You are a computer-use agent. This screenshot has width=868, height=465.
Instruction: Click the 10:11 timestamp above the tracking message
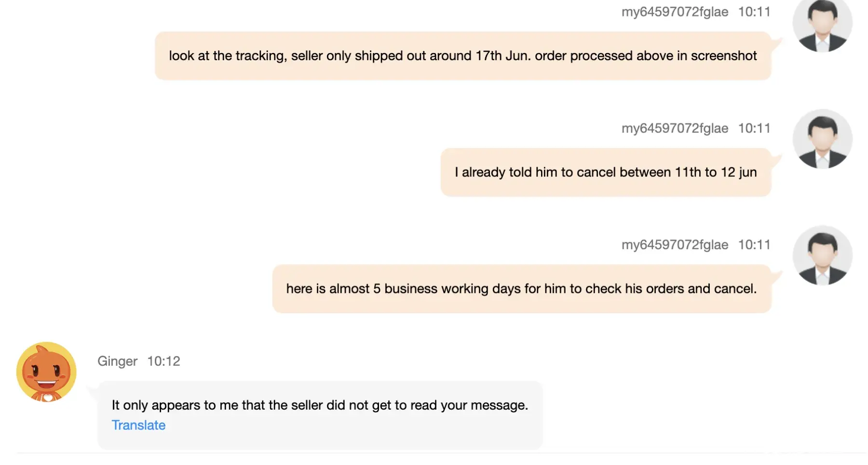point(754,12)
